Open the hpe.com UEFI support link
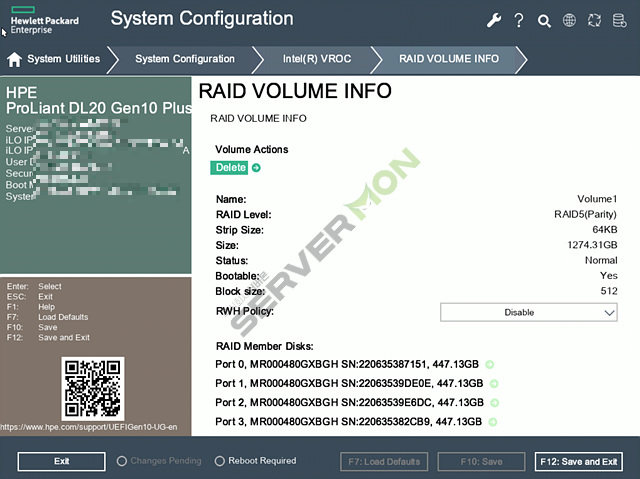Image resolution: width=640 pixels, height=479 pixels. tap(89, 427)
